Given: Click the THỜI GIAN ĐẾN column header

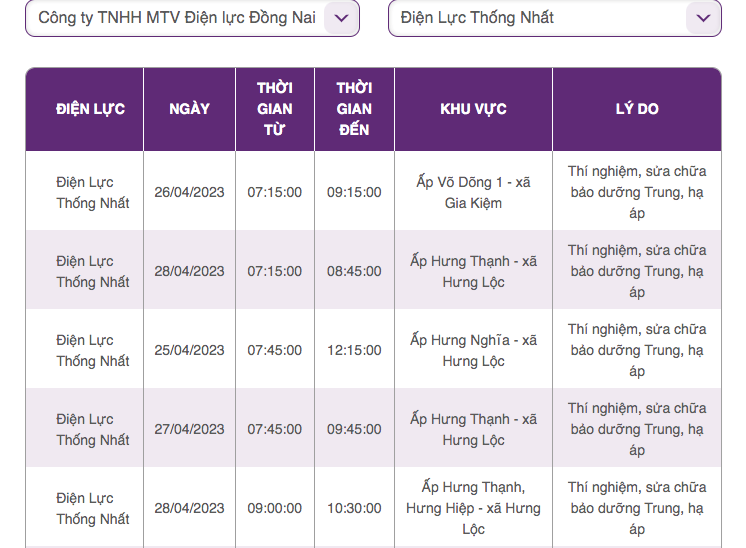Looking at the screenshot, I should point(354,109).
